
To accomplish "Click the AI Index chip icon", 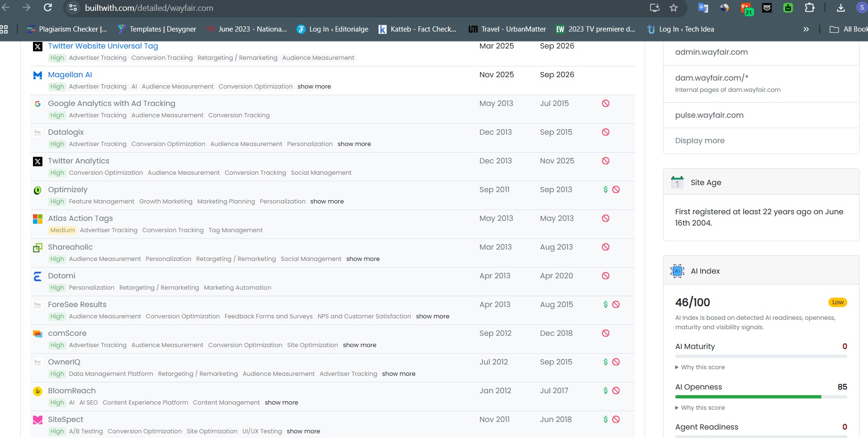I will coord(677,271).
